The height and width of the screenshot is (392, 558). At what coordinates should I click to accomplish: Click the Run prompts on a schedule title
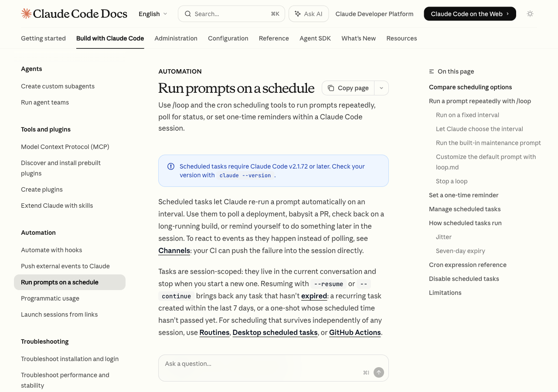[x=236, y=88]
